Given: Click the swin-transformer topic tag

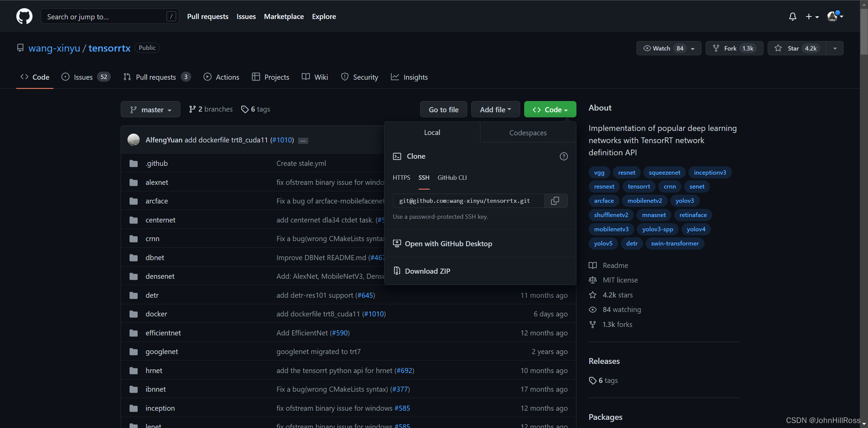Looking at the screenshot, I should 675,243.
